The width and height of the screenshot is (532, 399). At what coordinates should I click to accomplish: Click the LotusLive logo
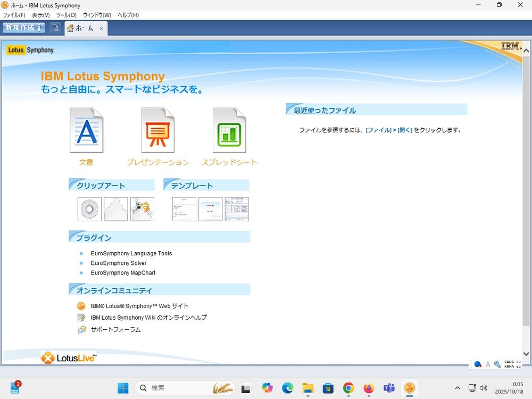(69, 358)
